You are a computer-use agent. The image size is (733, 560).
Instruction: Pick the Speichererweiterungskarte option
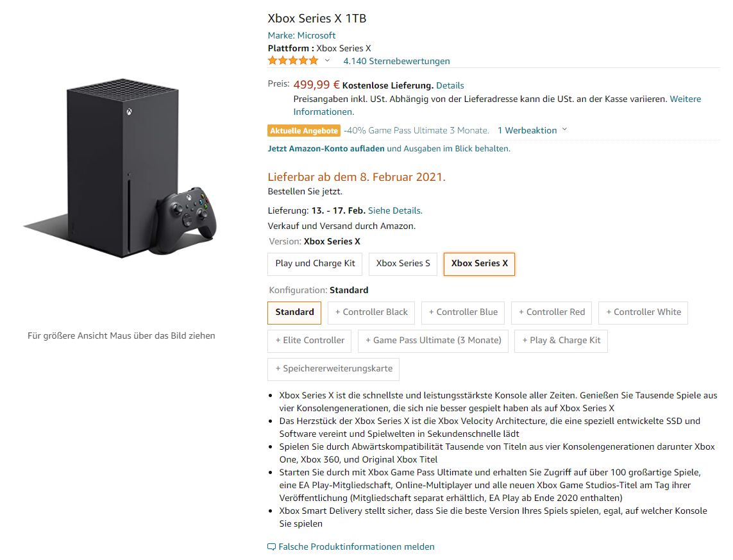click(333, 369)
